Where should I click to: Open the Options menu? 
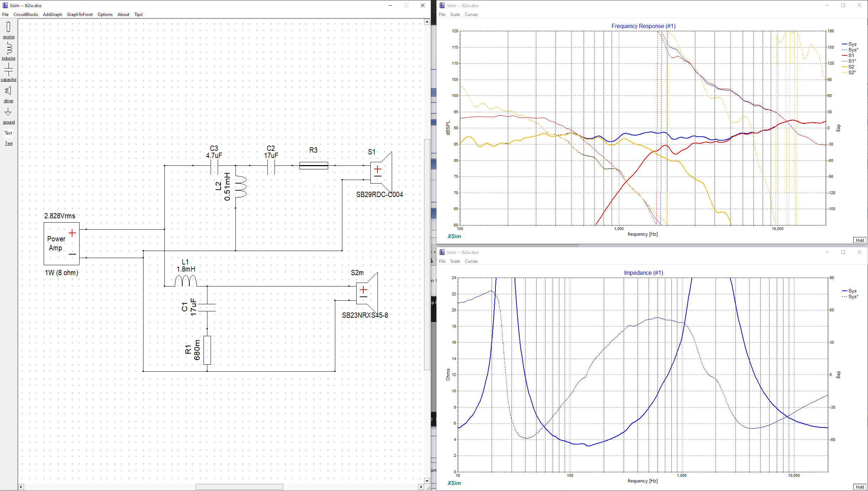105,15
